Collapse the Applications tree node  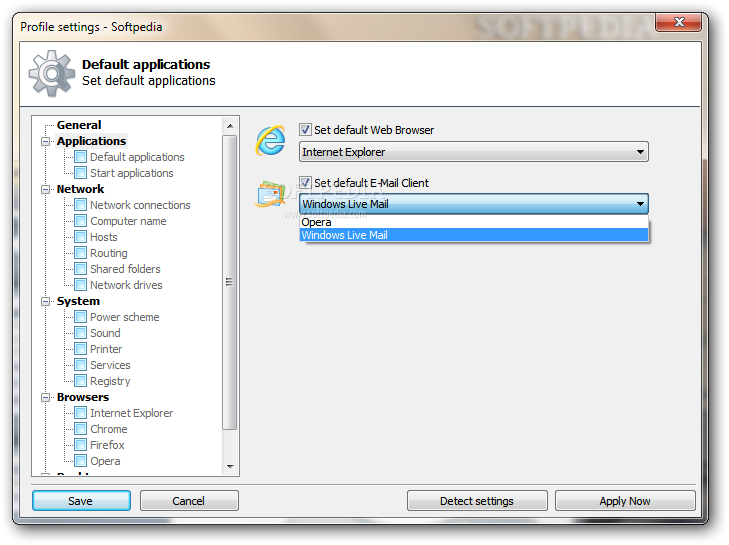click(x=46, y=141)
